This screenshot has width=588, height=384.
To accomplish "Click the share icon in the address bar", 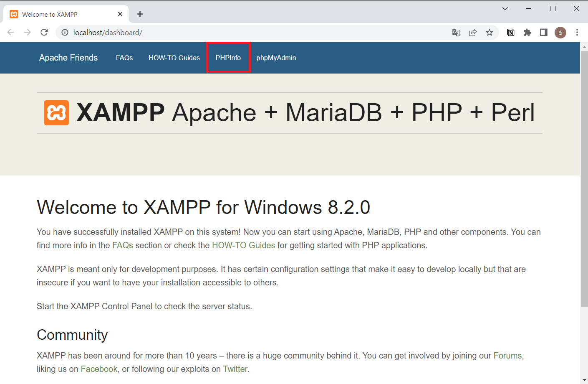I will 472,32.
